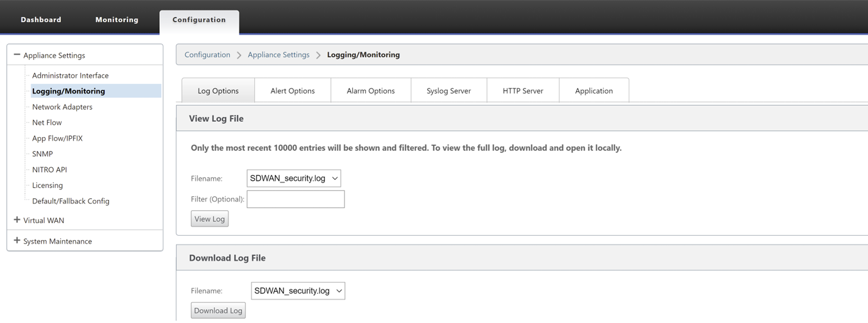Switch to the Application tab
The image size is (868, 323).
[594, 91]
